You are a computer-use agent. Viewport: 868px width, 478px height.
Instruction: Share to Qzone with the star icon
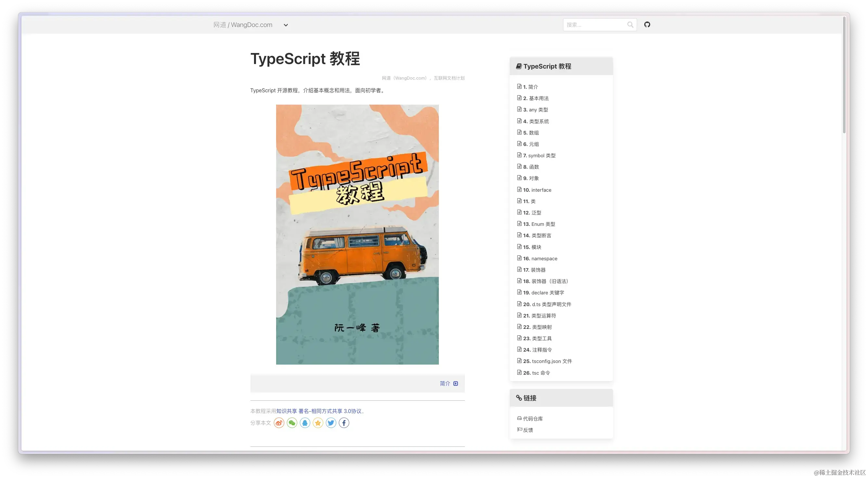pos(318,423)
